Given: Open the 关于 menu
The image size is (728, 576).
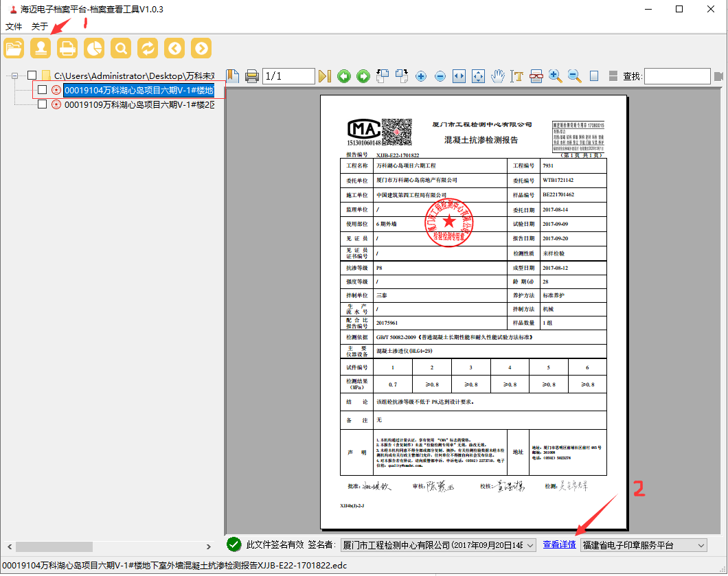Looking at the screenshot, I should 39,27.
